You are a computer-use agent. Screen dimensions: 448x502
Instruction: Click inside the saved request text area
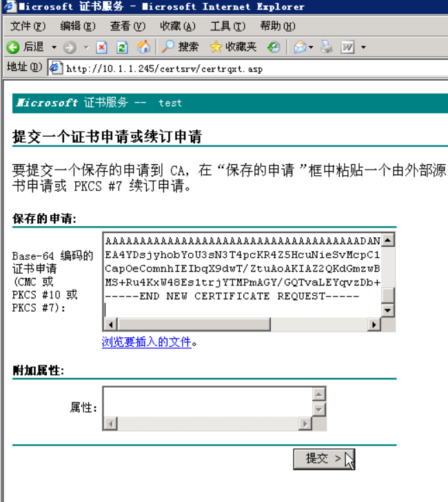(x=242, y=275)
